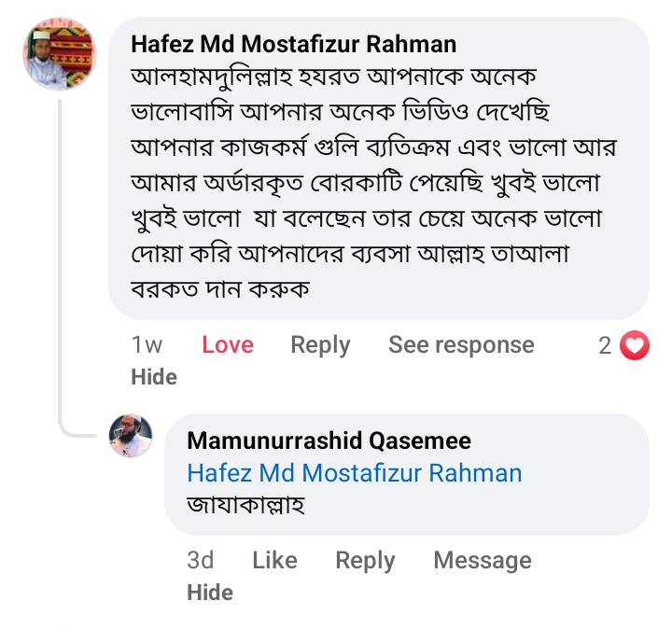Click the Mamunurrashid Qasemee author name
This screenshot has height=629, width=672.
329,440
